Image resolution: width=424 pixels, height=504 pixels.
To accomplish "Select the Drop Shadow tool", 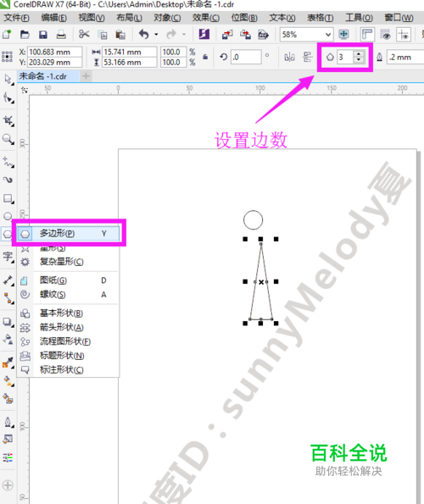I will click(x=8, y=322).
